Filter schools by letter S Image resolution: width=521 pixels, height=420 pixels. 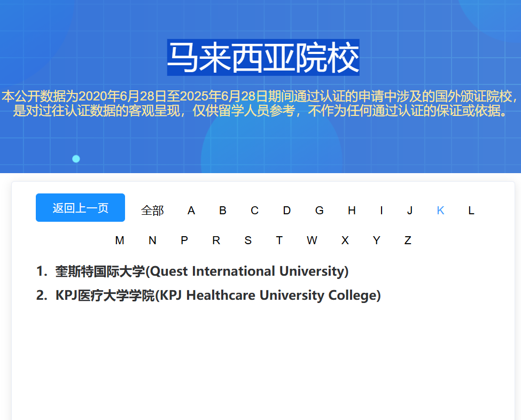(248, 240)
